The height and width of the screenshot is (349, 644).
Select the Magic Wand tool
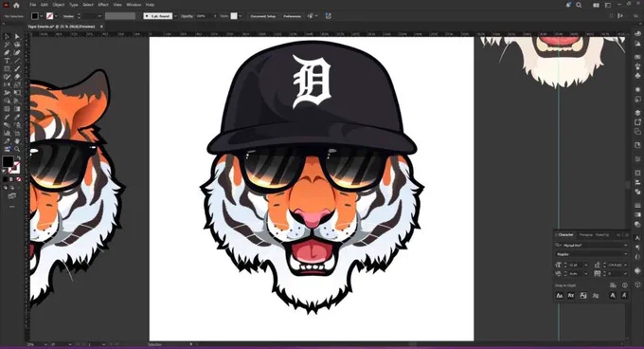[x=7, y=45]
